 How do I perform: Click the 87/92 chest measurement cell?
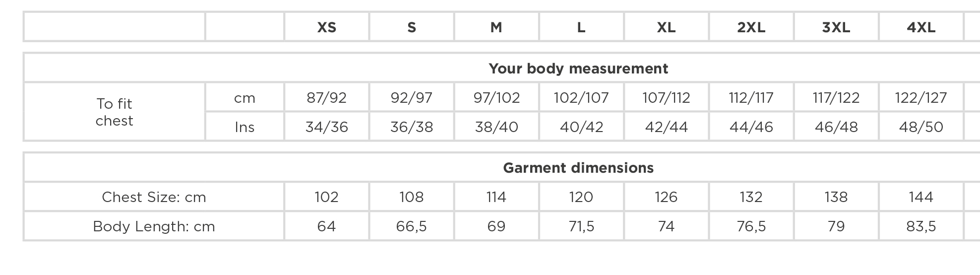327,97
